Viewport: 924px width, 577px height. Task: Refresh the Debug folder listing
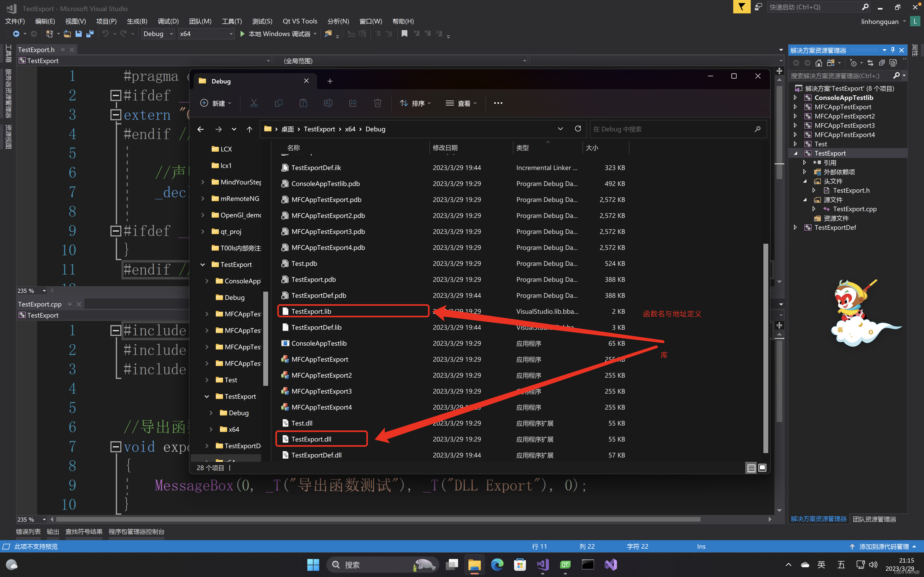point(578,129)
